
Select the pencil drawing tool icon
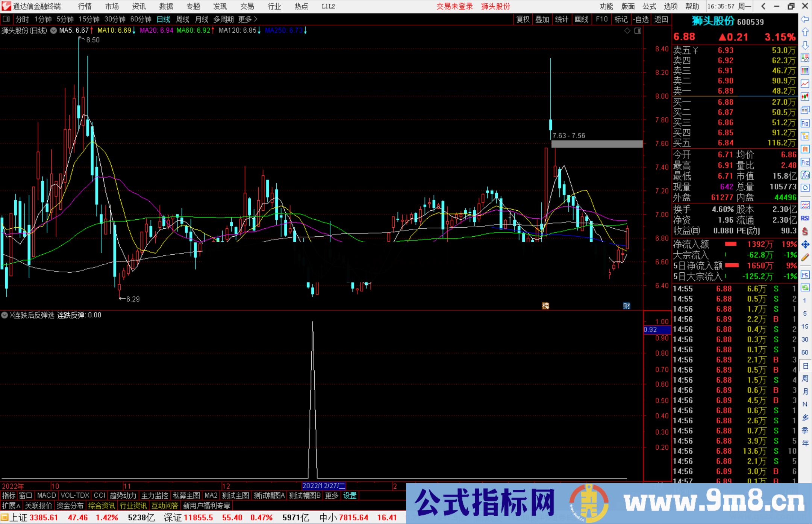point(805,257)
